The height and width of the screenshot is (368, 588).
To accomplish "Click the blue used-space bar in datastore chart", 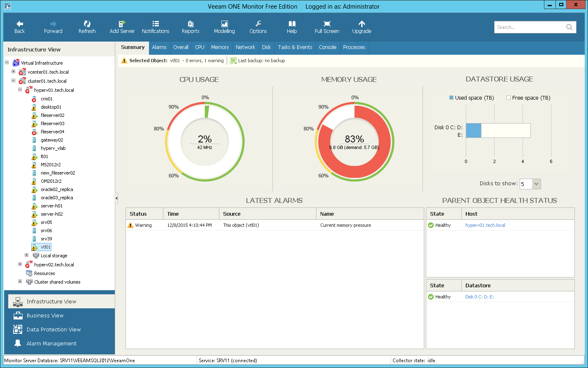I will tap(474, 130).
